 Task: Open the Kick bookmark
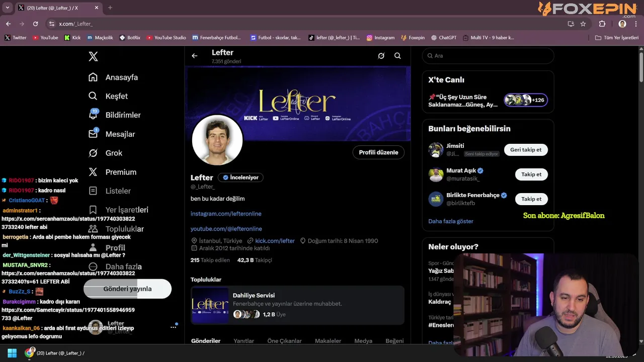tap(72, 38)
